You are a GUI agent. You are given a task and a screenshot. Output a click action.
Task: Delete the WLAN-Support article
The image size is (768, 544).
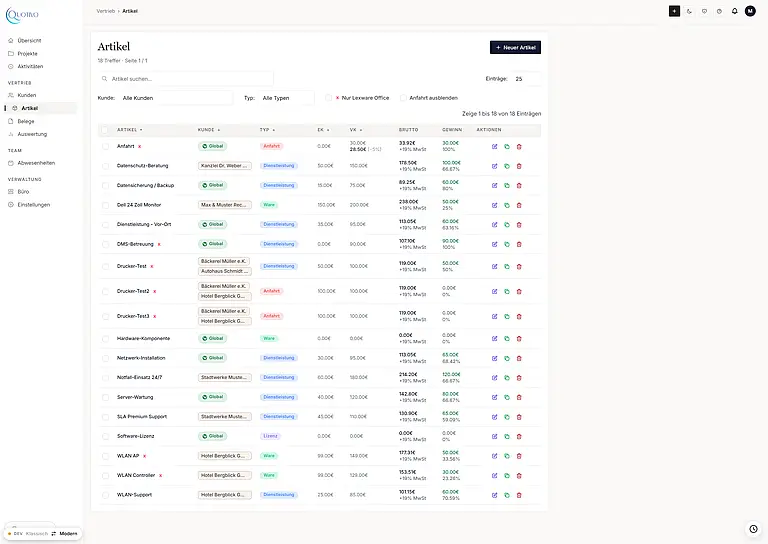(519, 495)
